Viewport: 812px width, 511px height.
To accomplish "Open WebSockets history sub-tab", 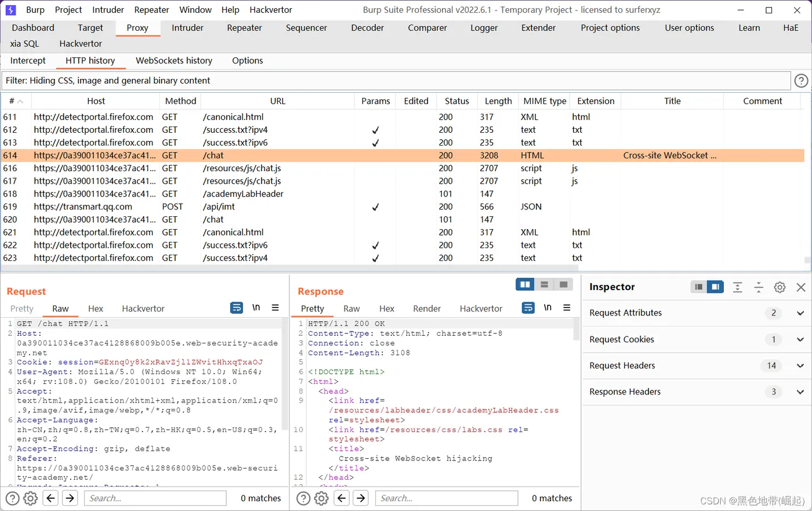I will [x=174, y=60].
